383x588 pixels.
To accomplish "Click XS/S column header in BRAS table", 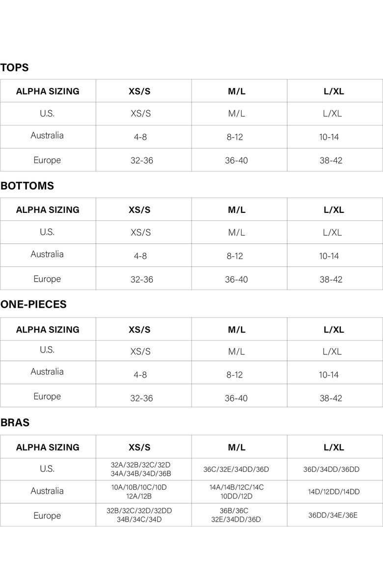I will [139, 448].
